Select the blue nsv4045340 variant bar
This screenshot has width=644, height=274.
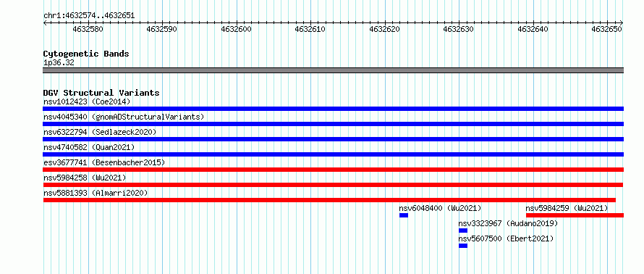coord(333,124)
